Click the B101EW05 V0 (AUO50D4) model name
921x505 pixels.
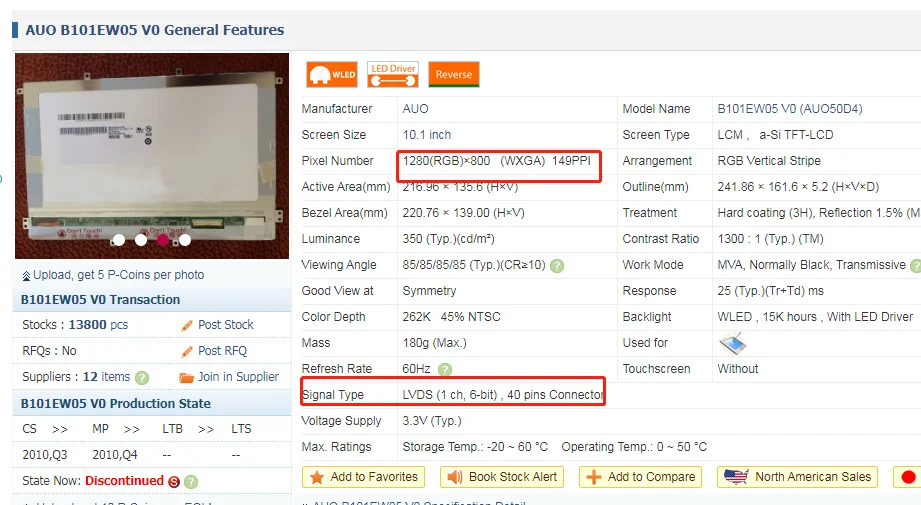click(x=790, y=109)
